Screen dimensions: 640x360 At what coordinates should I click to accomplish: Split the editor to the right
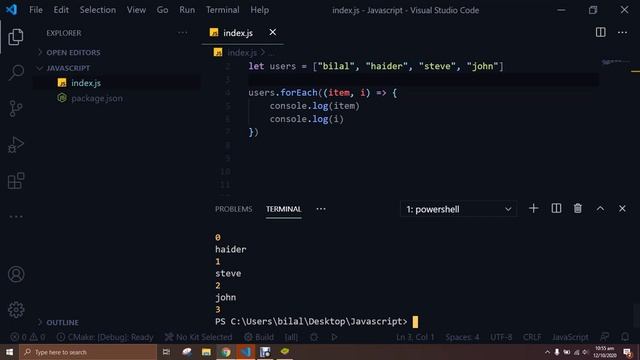click(600, 32)
